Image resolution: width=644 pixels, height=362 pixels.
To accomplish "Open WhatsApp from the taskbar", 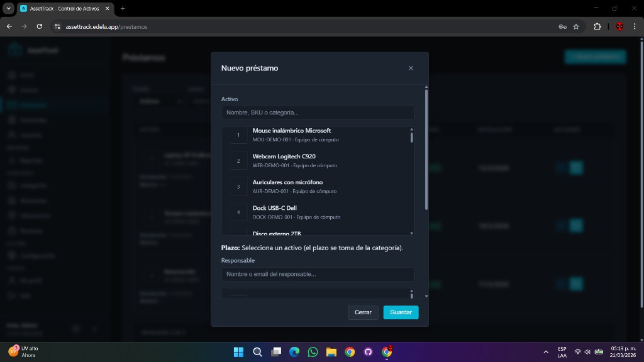I will click(313, 352).
